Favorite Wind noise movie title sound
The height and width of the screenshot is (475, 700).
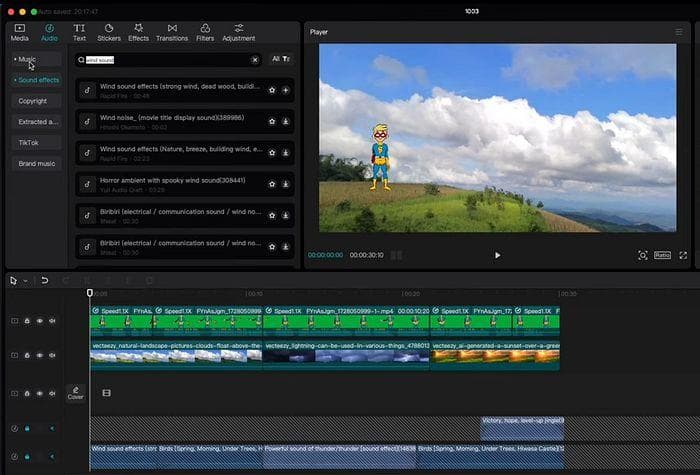[x=272, y=121]
